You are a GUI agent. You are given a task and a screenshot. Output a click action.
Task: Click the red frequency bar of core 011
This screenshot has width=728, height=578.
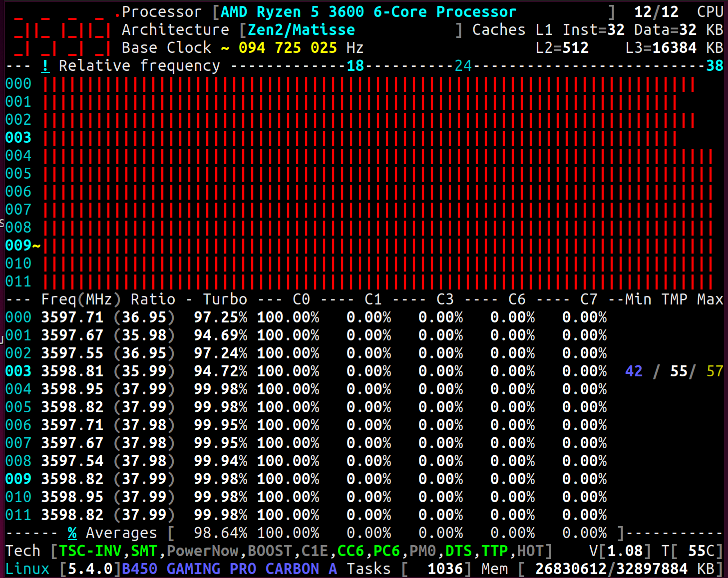(378, 282)
